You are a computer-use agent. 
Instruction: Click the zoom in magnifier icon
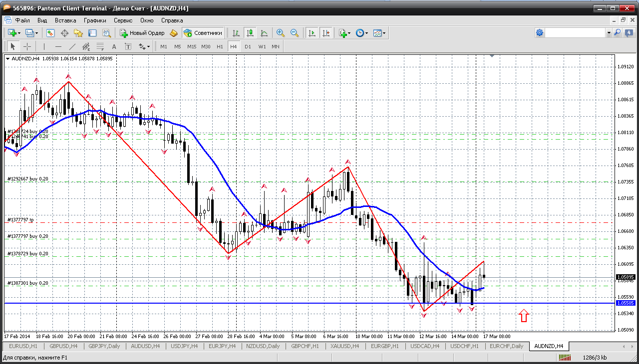[281, 33]
